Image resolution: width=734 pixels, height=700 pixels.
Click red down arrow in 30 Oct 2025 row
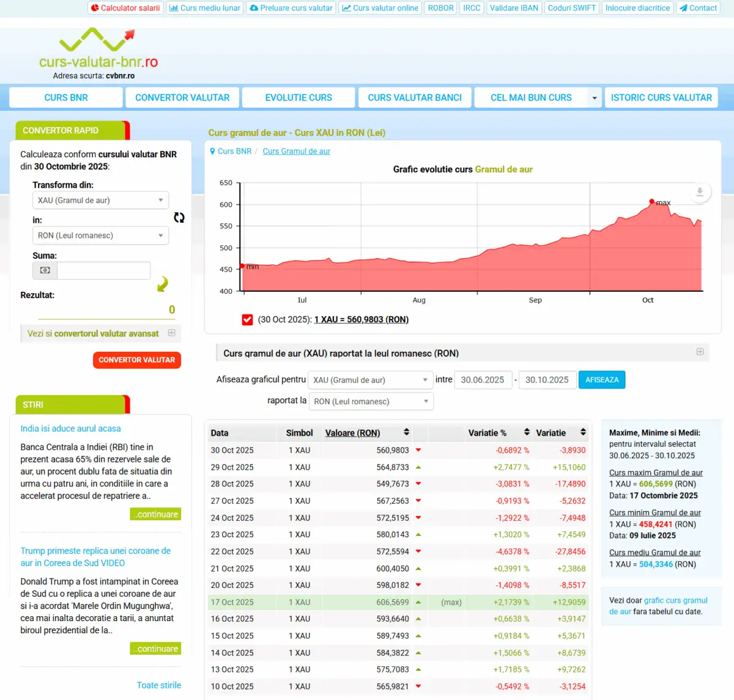(418, 450)
